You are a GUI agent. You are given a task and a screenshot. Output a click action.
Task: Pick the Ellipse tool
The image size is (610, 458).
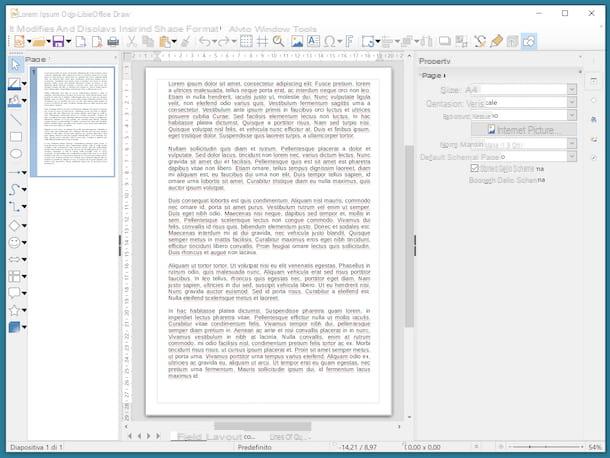tap(16, 154)
